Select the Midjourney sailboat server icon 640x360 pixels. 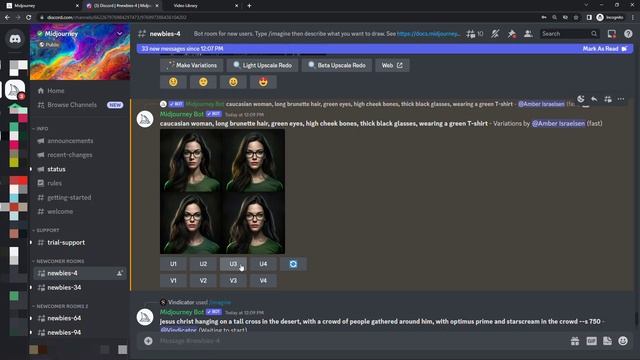15,90
